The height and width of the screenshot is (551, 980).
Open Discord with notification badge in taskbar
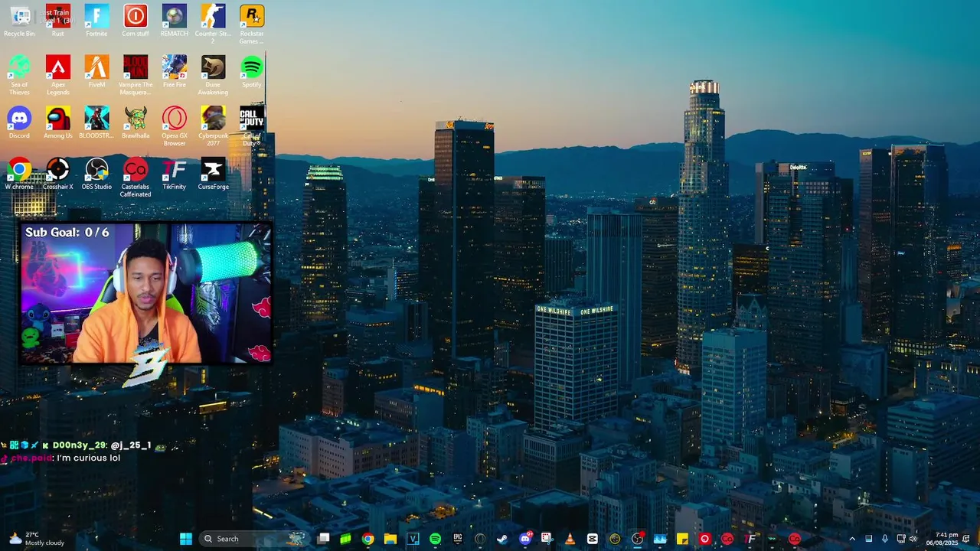[x=525, y=539]
